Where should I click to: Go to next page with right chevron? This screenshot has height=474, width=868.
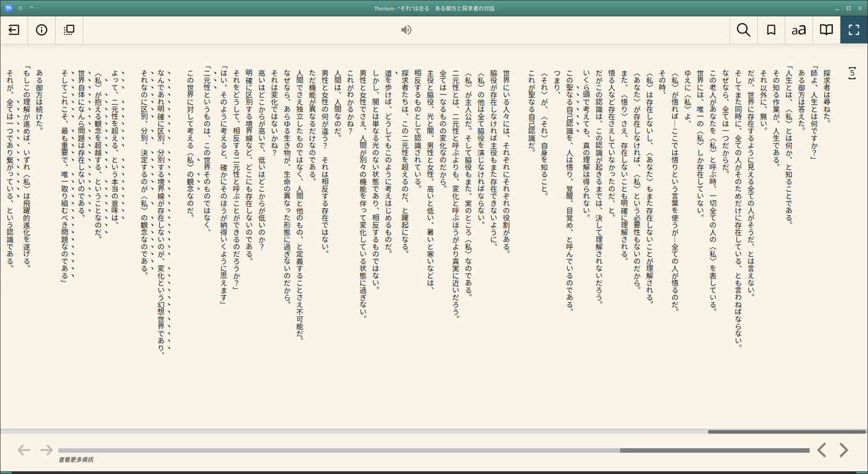(844, 450)
